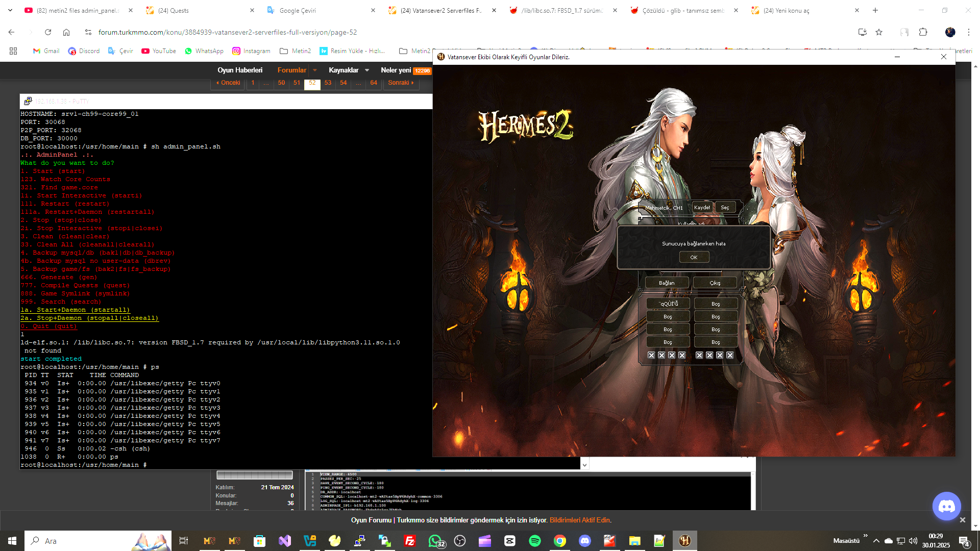
Task: Open Visual Studio from taskbar
Action: click(285, 541)
